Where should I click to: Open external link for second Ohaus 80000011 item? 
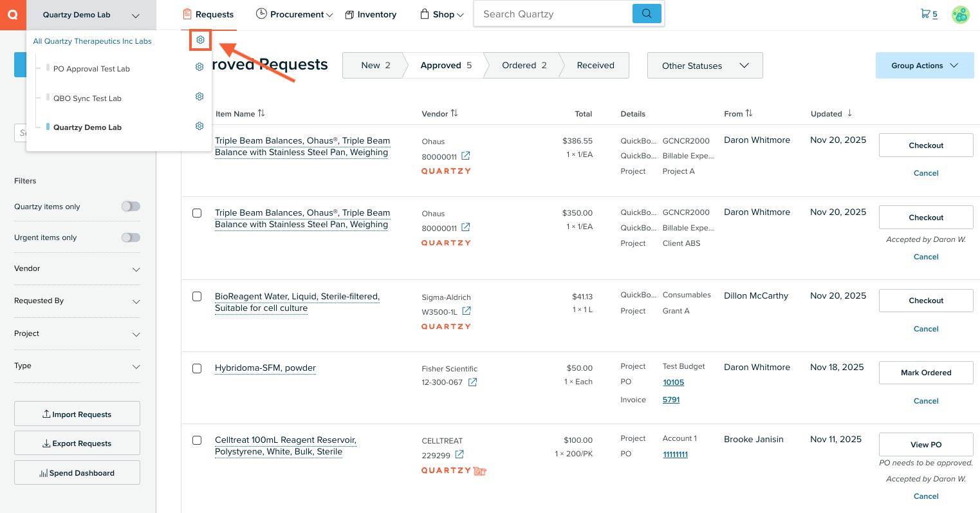coord(466,227)
